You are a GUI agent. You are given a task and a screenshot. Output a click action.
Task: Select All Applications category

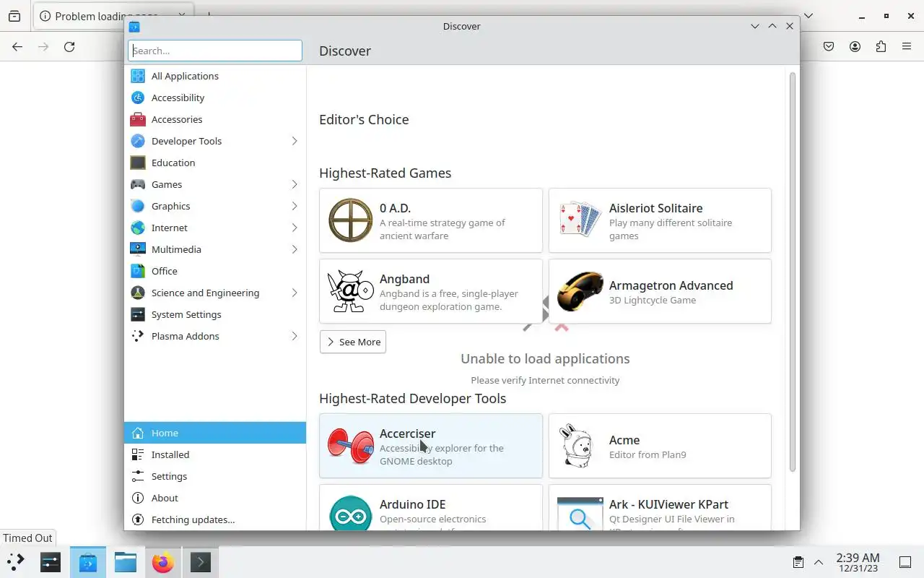coord(215,76)
